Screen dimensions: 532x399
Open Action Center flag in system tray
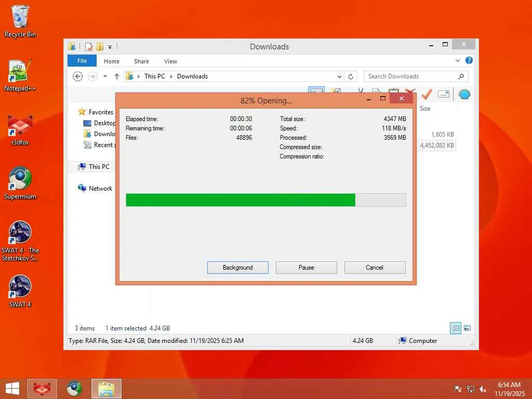click(x=458, y=389)
